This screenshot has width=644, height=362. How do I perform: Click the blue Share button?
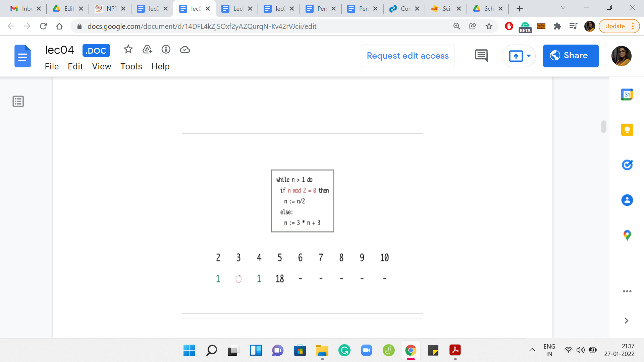pyautogui.click(x=571, y=56)
